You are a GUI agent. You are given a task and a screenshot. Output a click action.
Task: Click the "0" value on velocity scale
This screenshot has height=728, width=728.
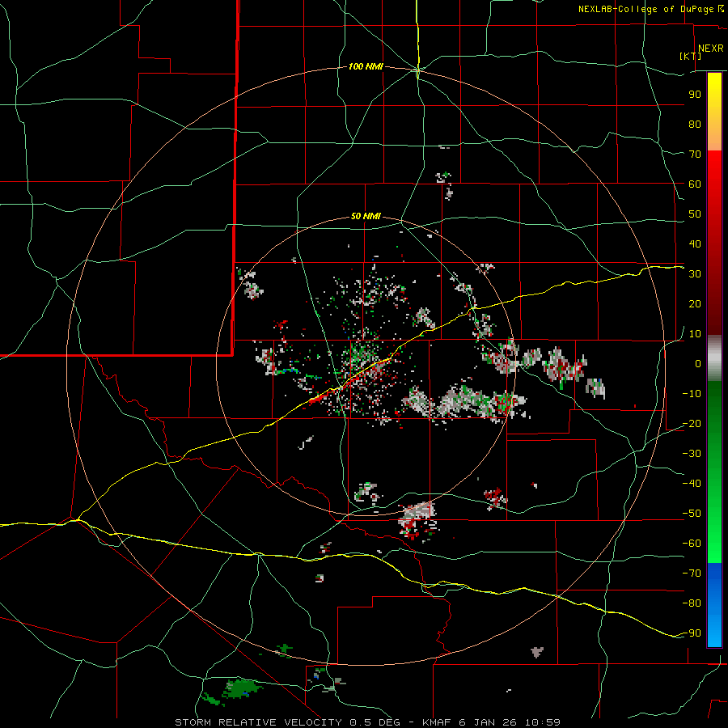698,364
